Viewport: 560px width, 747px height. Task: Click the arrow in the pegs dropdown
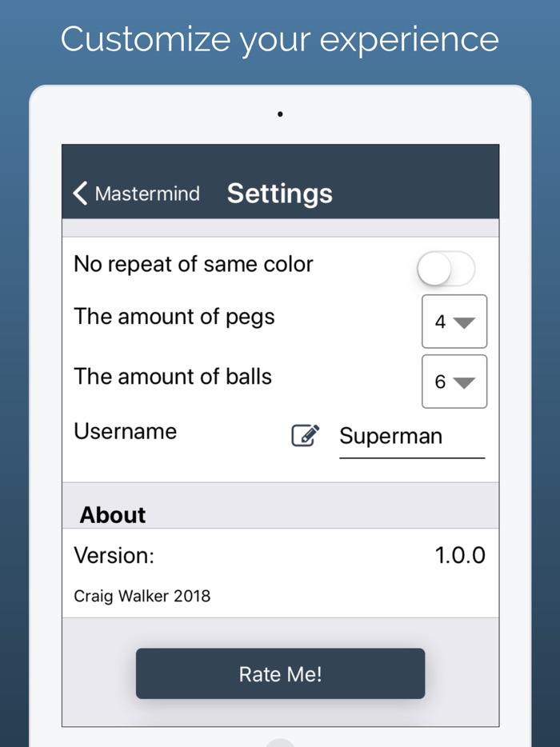[x=464, y=322]
